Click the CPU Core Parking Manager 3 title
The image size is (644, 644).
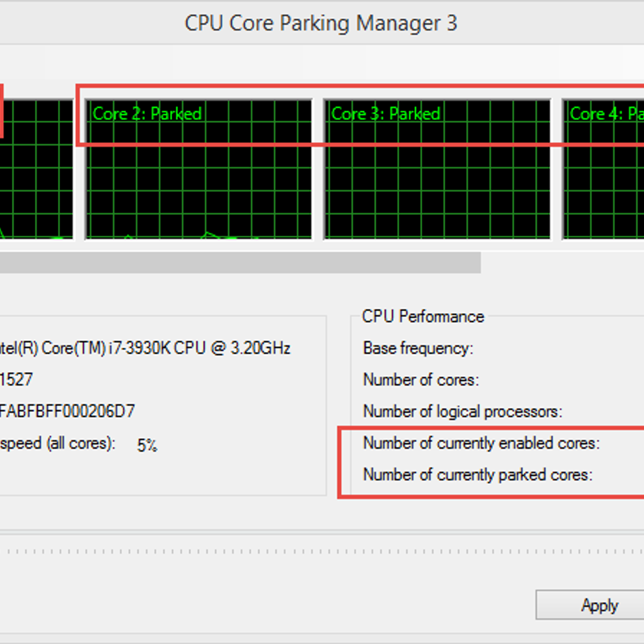click(x=321, y=24)
